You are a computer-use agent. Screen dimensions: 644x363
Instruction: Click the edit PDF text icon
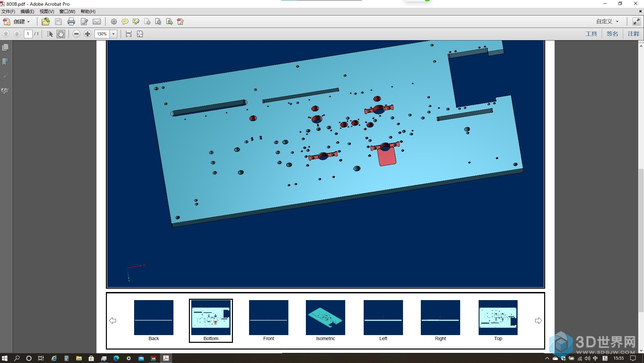[180, 22]
